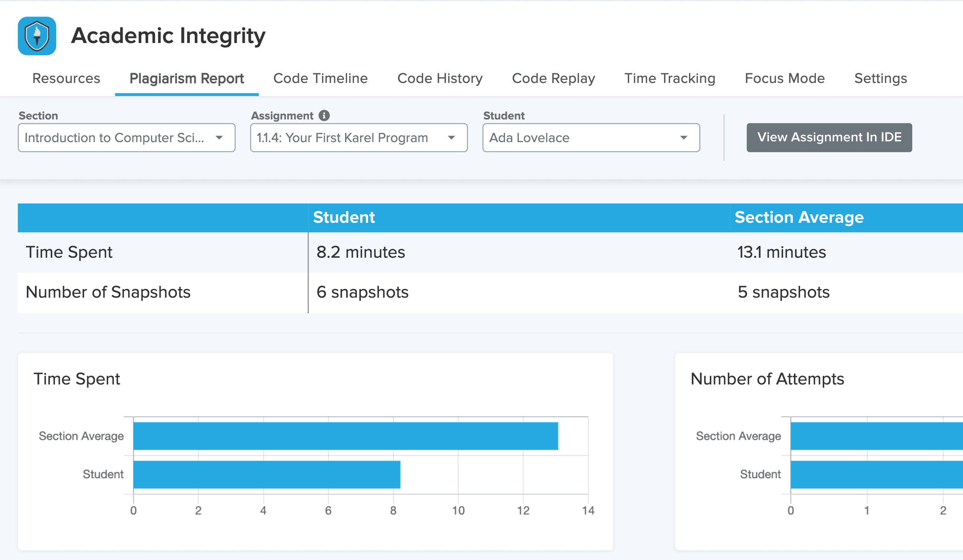Click the Section Average bar in Number of Attempts
Image resolution: width=963 pixels, height=560 pixels.
point(876,436)
